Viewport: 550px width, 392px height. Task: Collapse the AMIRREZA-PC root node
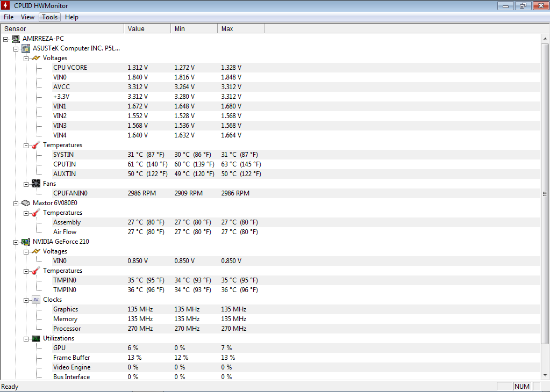coord(5,39)
